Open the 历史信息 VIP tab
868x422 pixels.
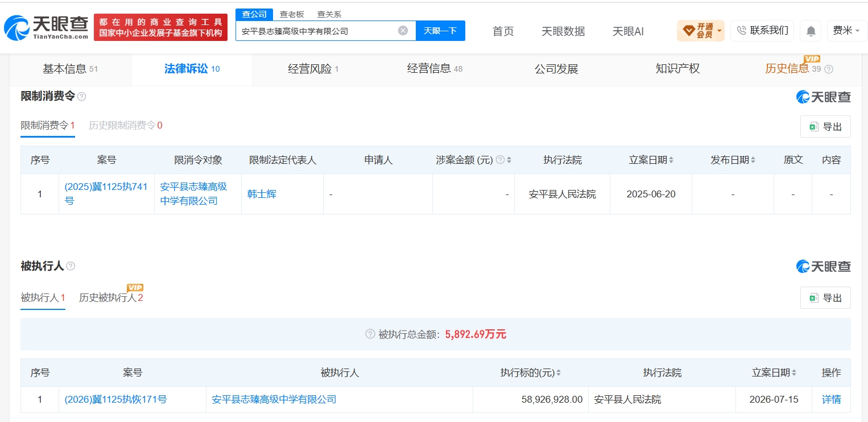(799, 69)
